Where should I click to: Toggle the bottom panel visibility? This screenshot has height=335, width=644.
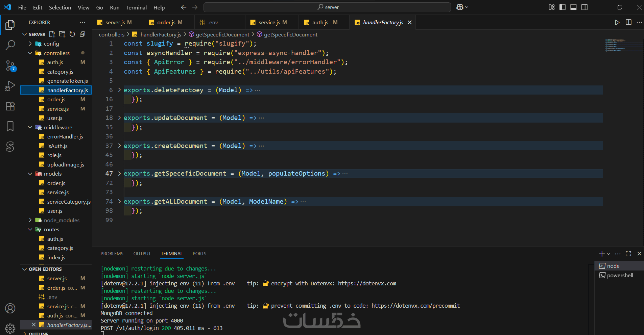[573, 7]
